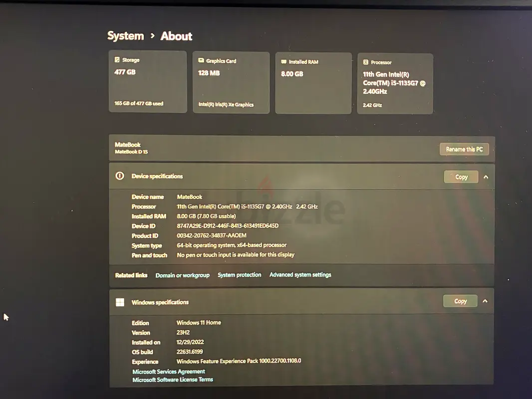Open Microsoft Software License Terms link
The image size is (532, 399).
[173, 380]
